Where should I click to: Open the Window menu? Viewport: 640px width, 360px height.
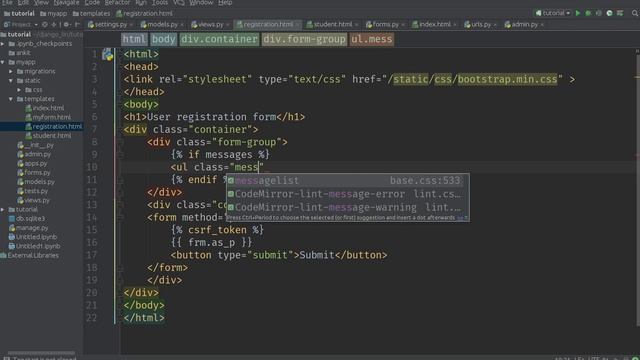pyautogui.click(x=201, y=3)
